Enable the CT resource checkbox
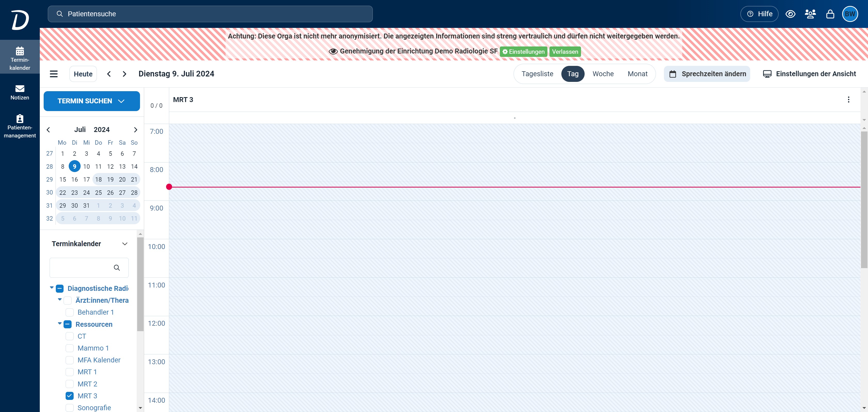 point(69,336)
